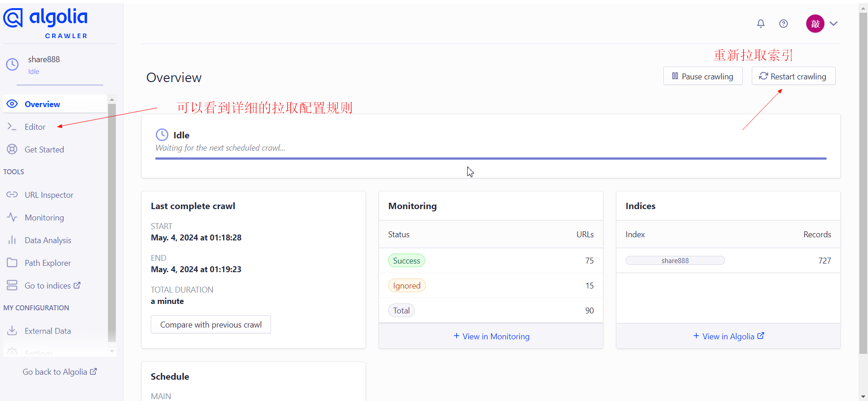Image resolution: width=868 pixels, height=401 pixels.
Task: Click the Total status badge
Action: point(401,310)
